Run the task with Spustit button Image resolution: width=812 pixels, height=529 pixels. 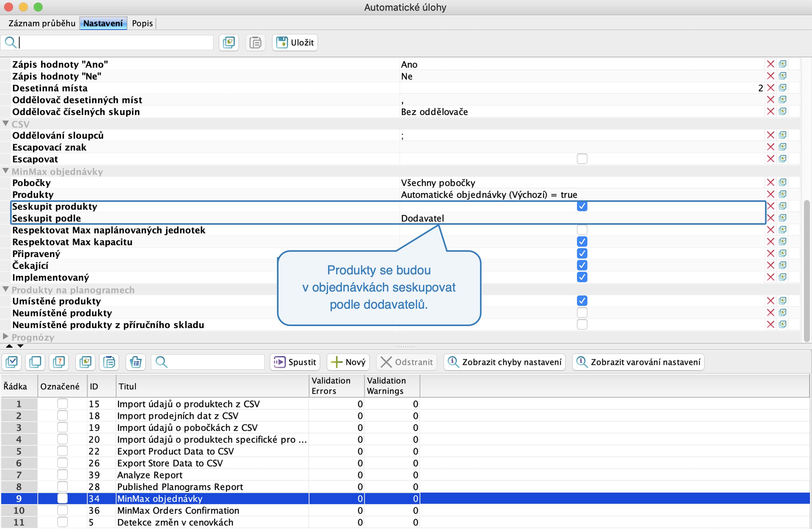pos(295,362)
